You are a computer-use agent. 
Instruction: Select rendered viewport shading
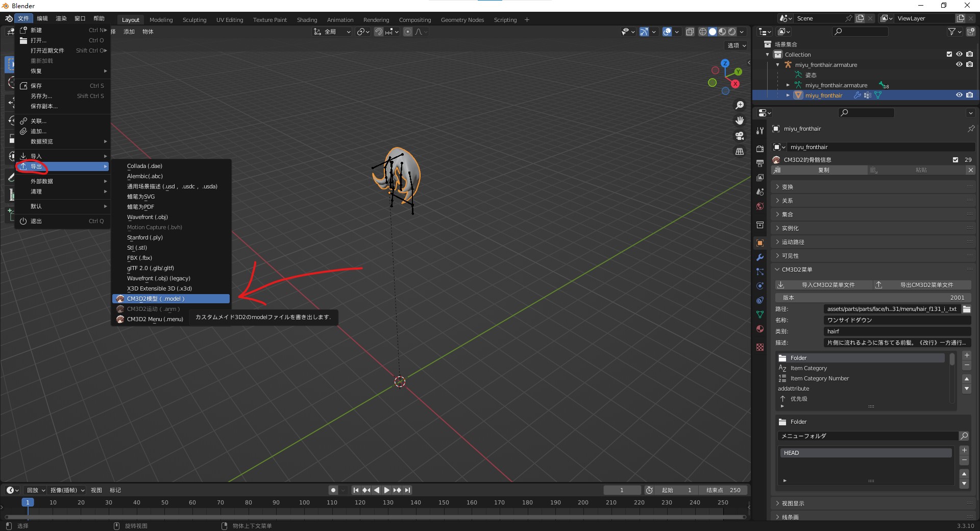pos(732,32)
